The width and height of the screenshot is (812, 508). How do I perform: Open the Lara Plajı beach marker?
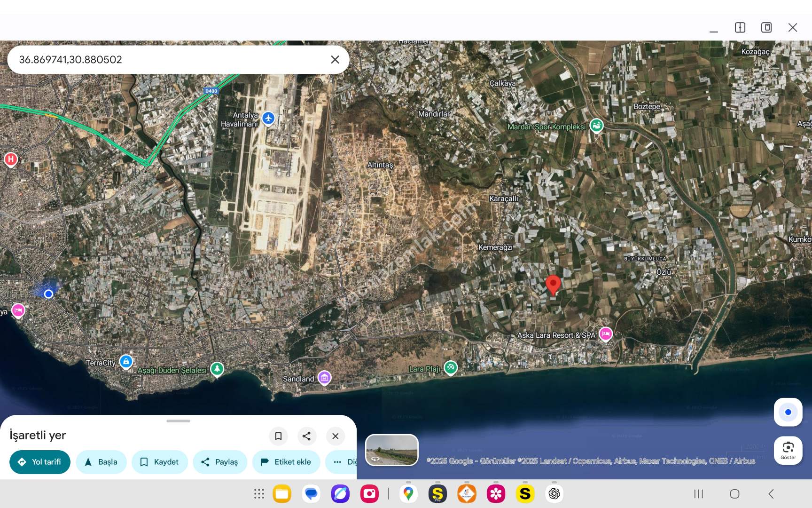[x=451, y=367]
